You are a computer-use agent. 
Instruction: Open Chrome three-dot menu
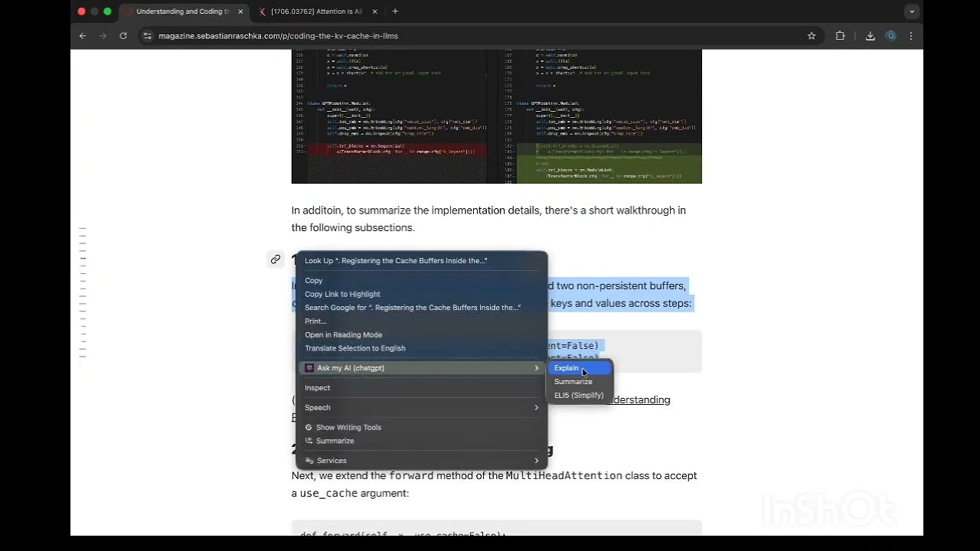click(911, 36)
